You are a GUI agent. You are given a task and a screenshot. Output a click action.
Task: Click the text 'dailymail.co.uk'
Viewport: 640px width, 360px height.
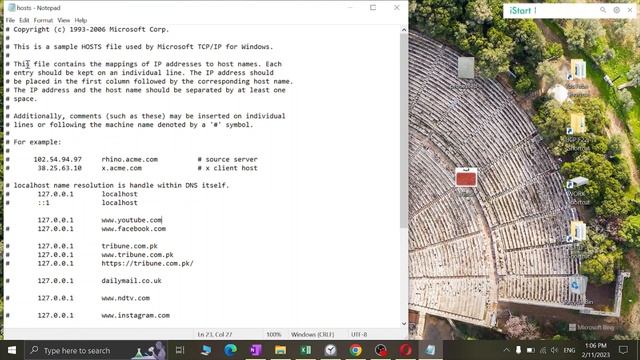click(131, 281)
